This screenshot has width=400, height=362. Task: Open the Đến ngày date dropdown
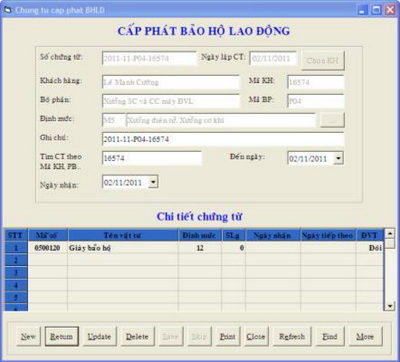[338, 158]
